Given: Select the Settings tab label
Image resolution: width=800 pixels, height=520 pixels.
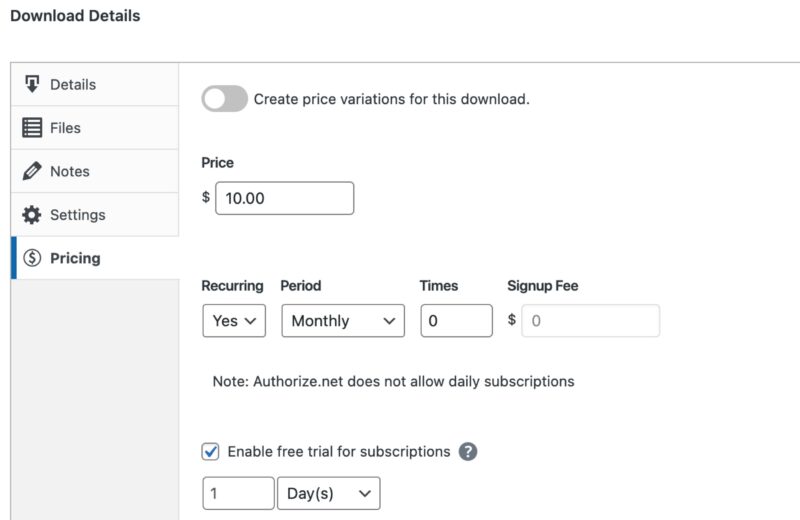Looking at the screenshot, I should (x=77, y=215).
